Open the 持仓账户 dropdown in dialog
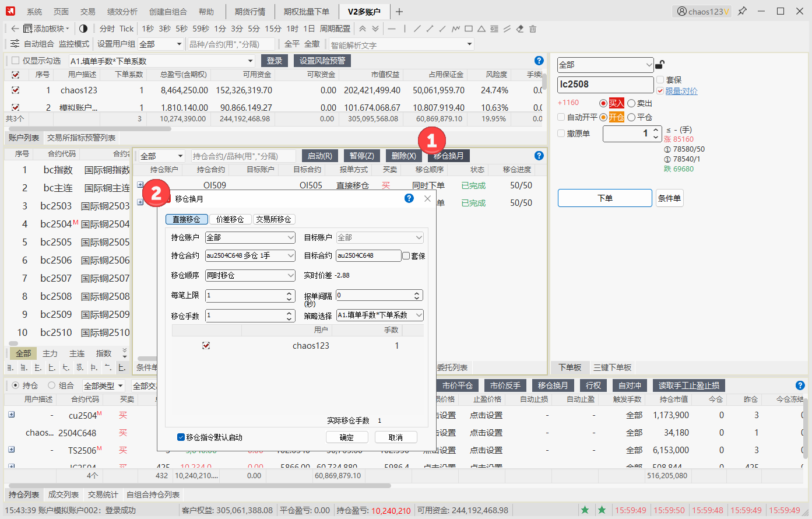Image resolution: width=812 pixels, height=519 pixels. tap(250, 237)
